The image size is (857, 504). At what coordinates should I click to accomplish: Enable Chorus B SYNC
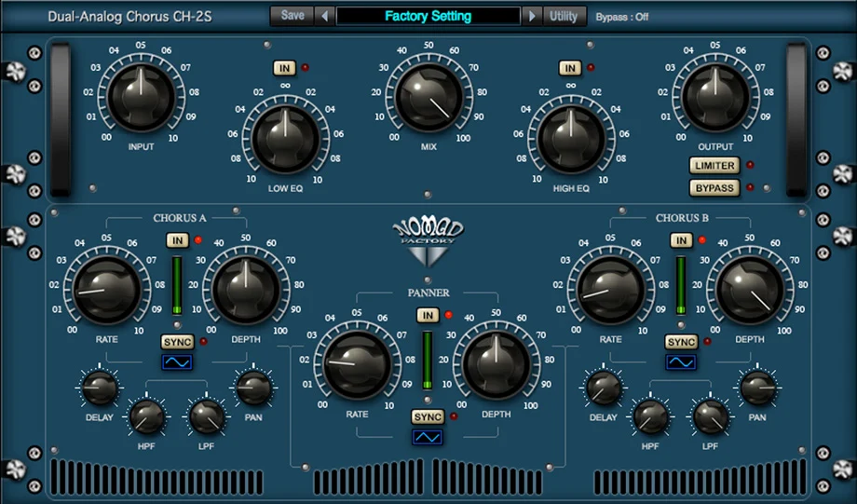tap(681, 342)
